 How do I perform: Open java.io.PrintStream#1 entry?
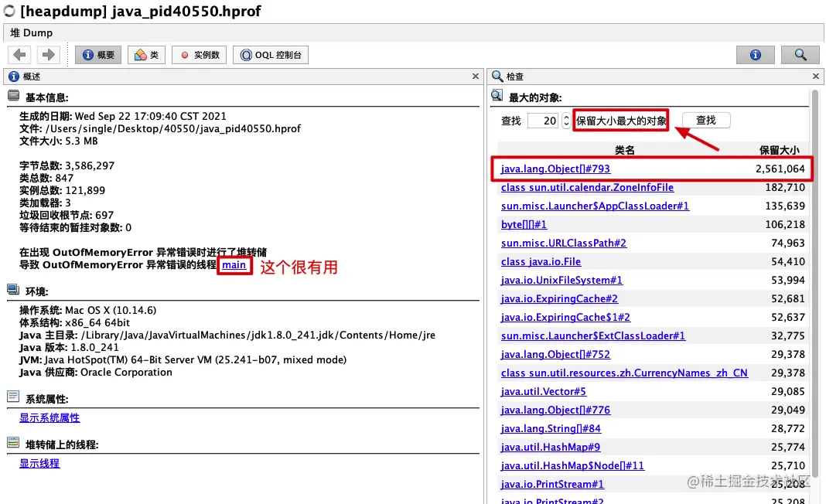(552, 484)
